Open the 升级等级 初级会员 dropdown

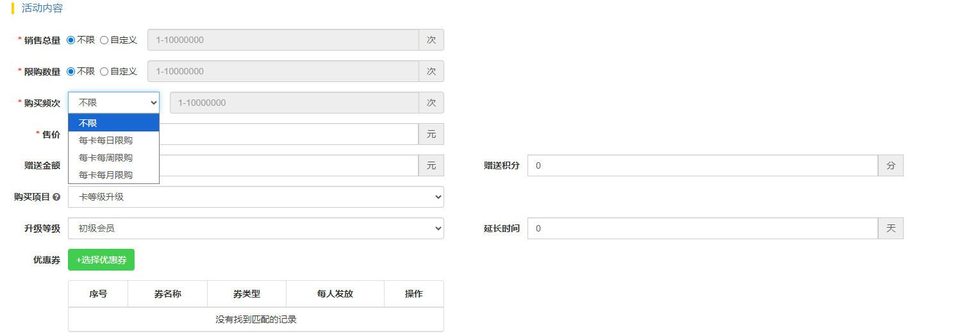point(256,228)
